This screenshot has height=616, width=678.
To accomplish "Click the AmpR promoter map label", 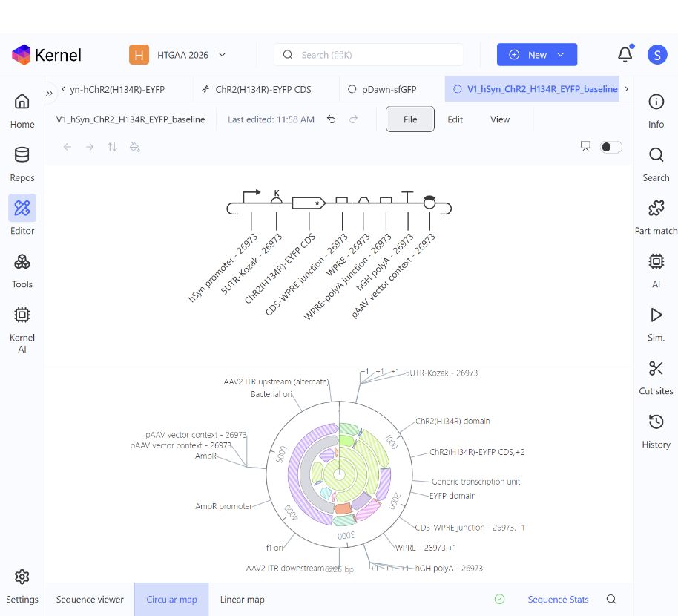I will 223,506.
